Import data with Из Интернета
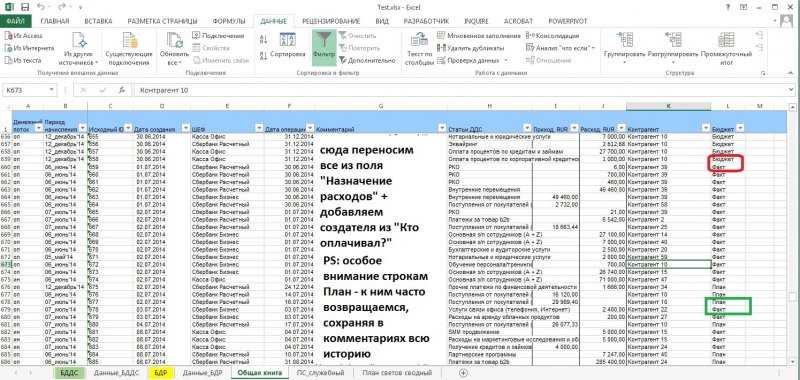The height and width of the screenshot is (380, 800). [x=29, y=47]
